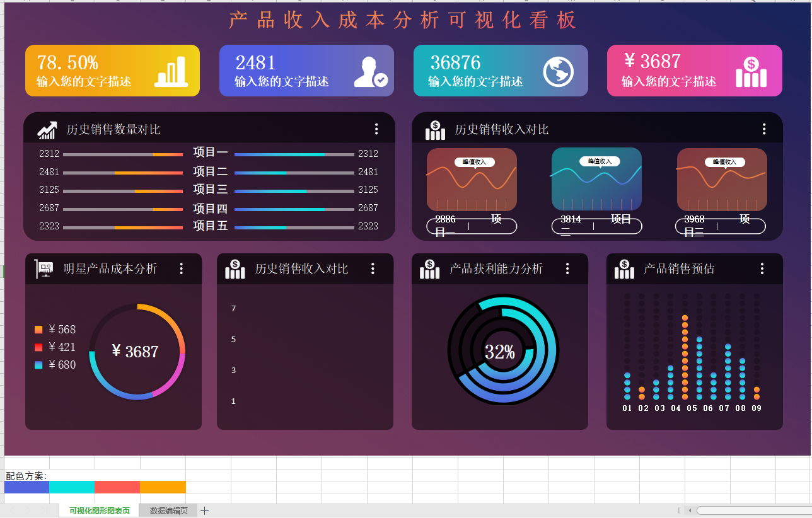Image resolution: width=812 pixels, height=518 pixels.
Task: Click the money bag icon beside 产品销售预估
Action: pyautogui.click(x=624, y=268)
